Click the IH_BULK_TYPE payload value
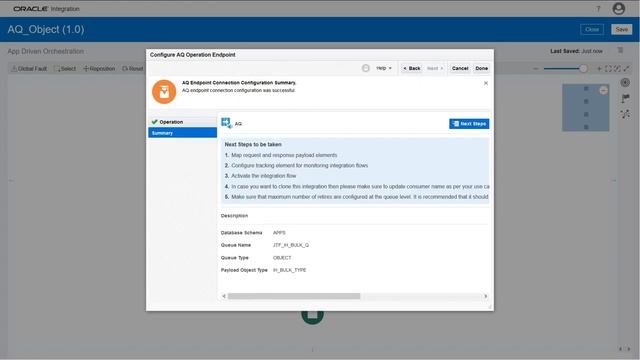Viewport: 640px width, 360px height. point(289,270)
